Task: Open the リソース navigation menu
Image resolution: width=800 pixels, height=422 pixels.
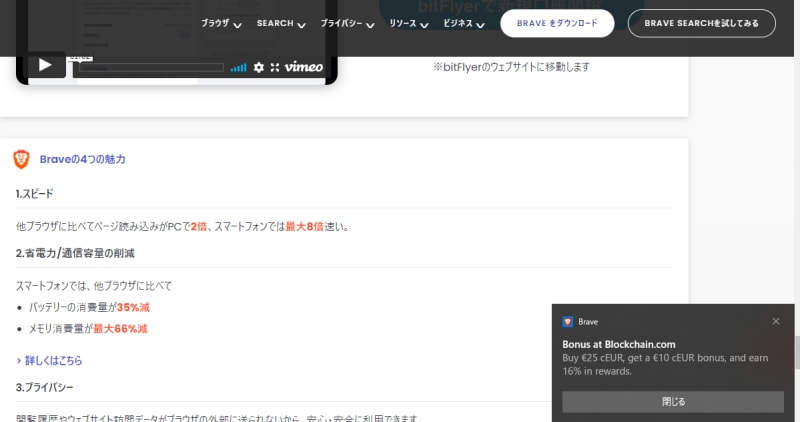Action: click(409, 24)
